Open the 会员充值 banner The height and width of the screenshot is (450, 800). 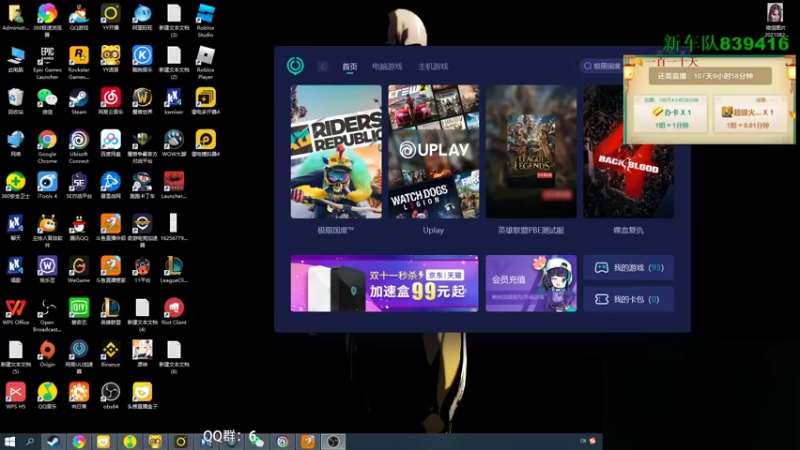coord(531,283)
